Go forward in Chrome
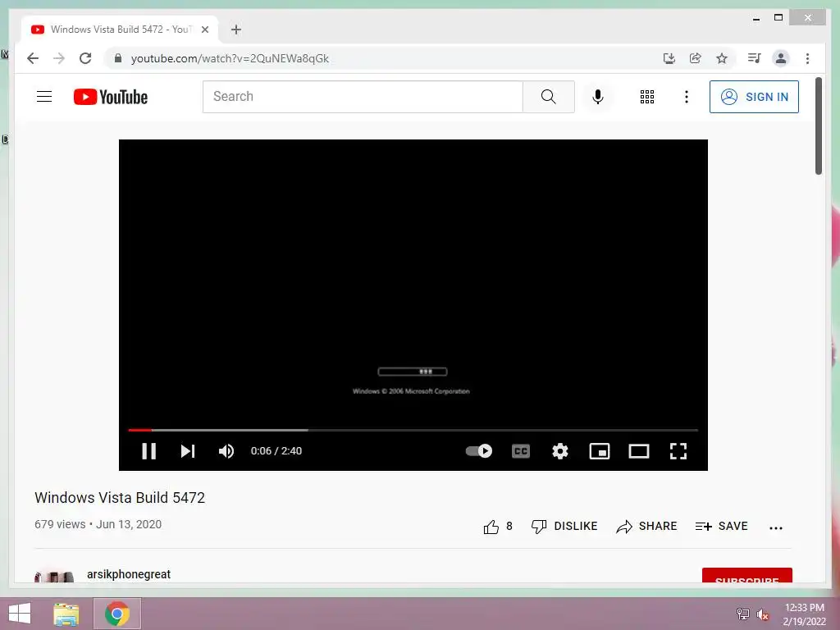 tap(59, 58)
